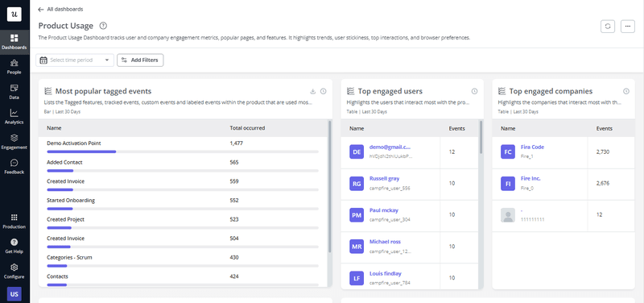
Task: Click info icon on Top engaged users
Action: pos(474,91)
